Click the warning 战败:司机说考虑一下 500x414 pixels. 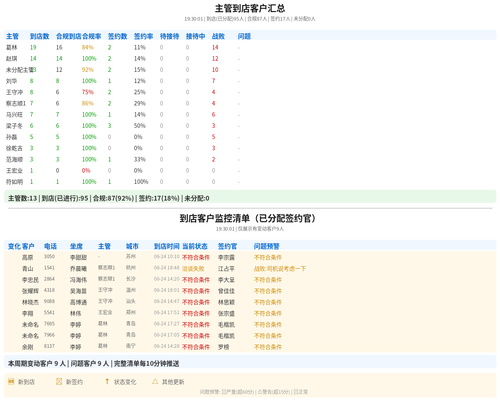pos(280,268)
